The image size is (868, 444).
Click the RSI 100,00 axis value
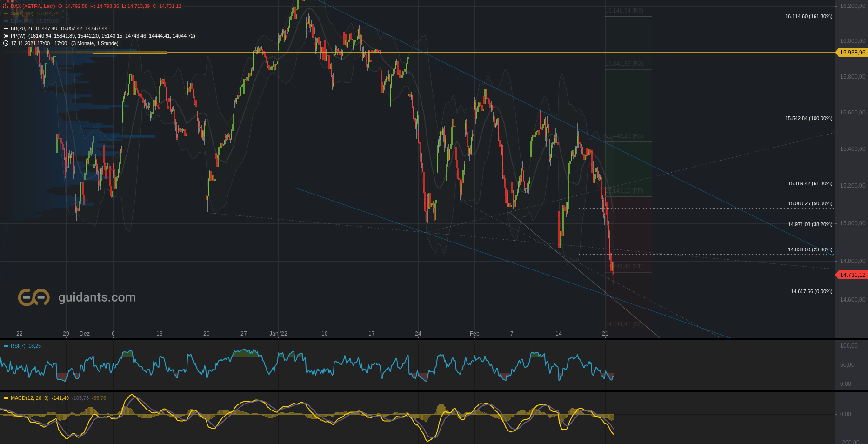click(848, 346)
